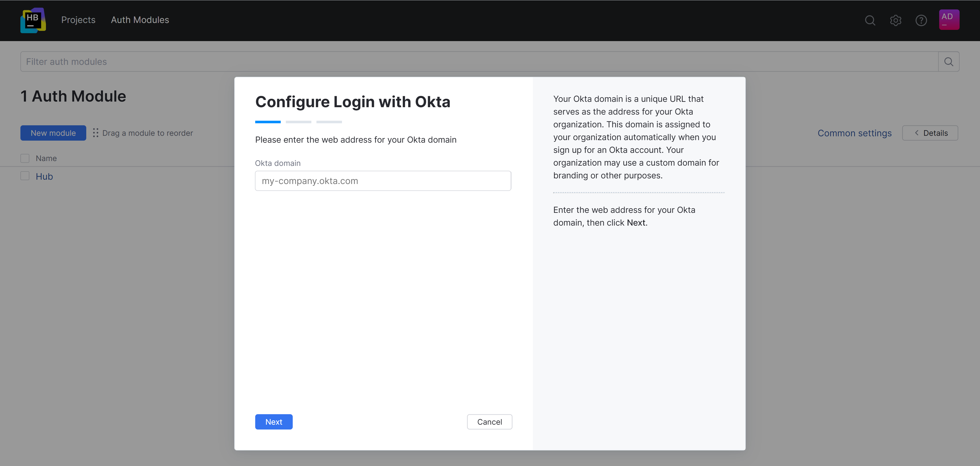Viewport: 980px width, 466px height.
Task: Open the New module dropdown
Action: (x=53, y=133)
